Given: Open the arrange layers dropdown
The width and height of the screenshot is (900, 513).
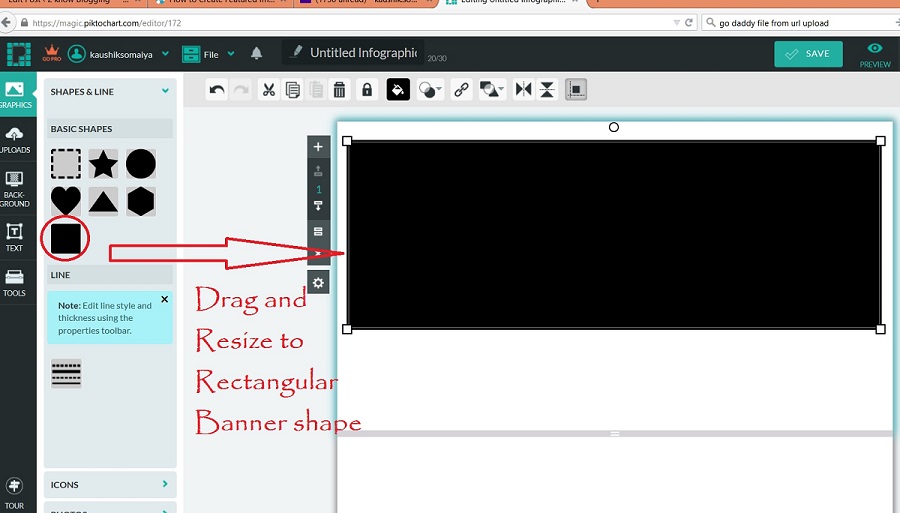Looking at the screenshot, I should [x=492, y=90].
